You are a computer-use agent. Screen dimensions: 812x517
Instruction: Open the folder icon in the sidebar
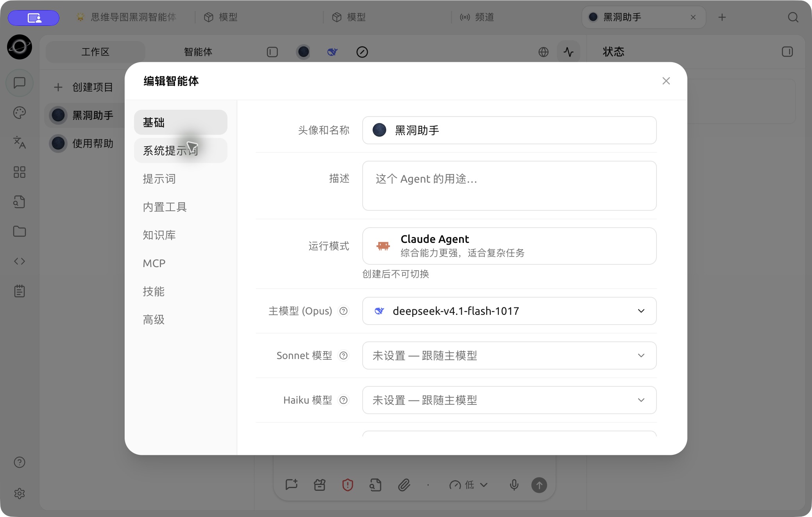pyautogui.click(x=20, y=232)
